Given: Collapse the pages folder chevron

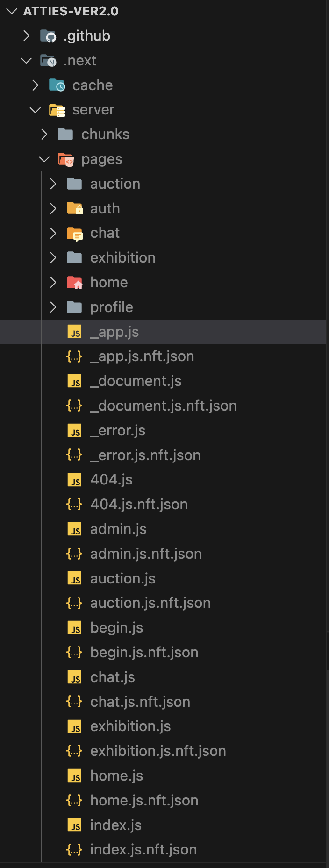Looking at the screenshot, I should 44,159.
